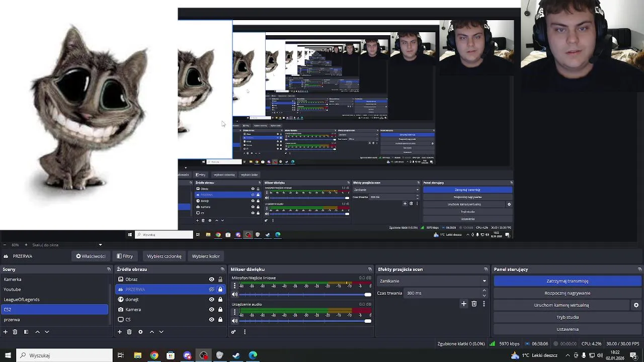Stop streaming with Zatrzymaj transmisję
This screenshot has height=362, width=644.
click(x=568, y=281)
